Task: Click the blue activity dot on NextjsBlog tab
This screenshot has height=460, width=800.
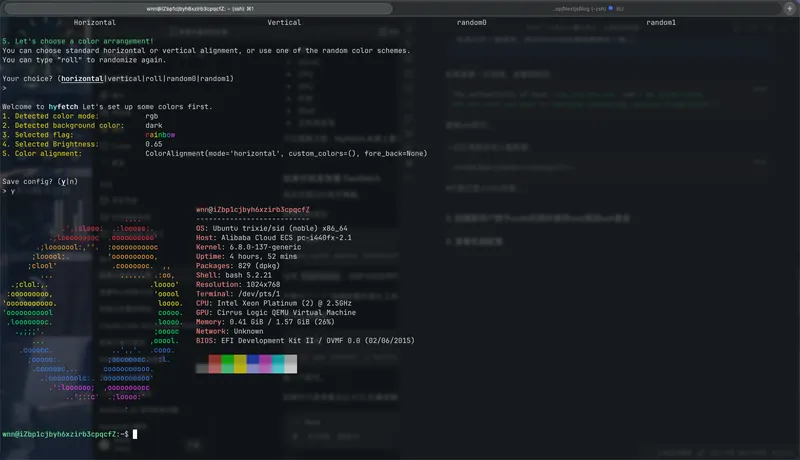Action: pos(611,8)
